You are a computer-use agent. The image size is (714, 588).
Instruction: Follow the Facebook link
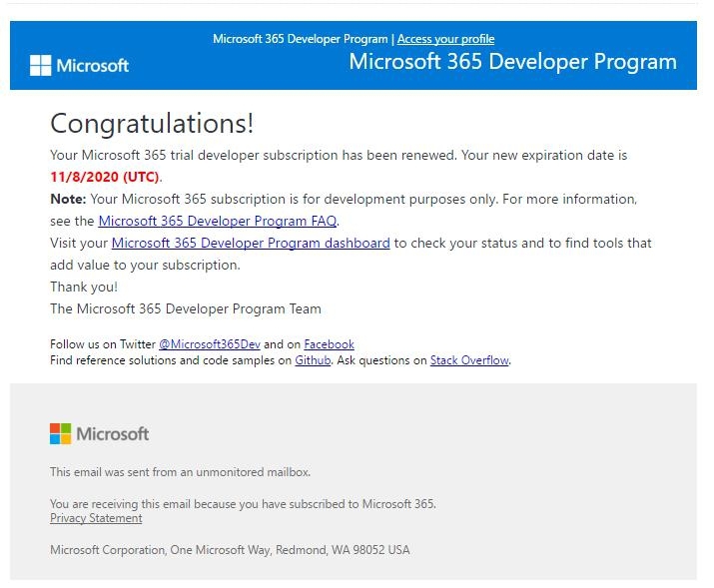click(329, 344)
